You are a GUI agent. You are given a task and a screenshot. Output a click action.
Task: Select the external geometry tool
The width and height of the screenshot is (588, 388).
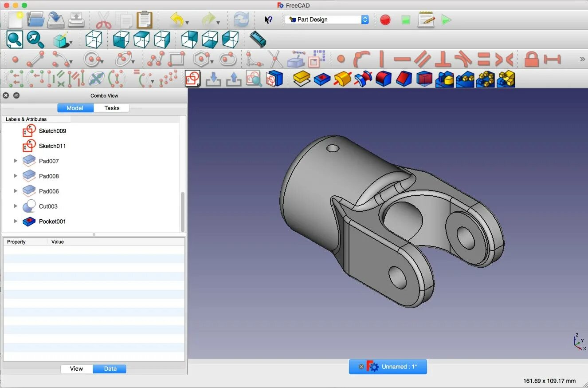click(296, 59)
